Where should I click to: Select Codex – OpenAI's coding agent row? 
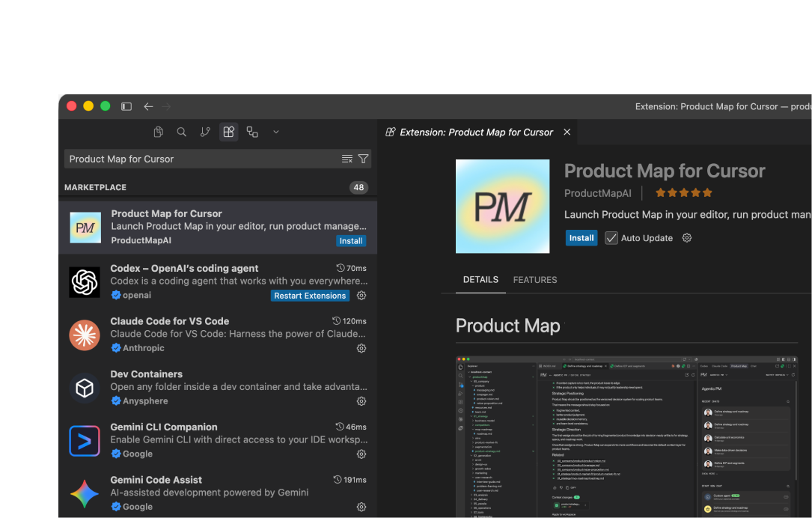[218, 281]
